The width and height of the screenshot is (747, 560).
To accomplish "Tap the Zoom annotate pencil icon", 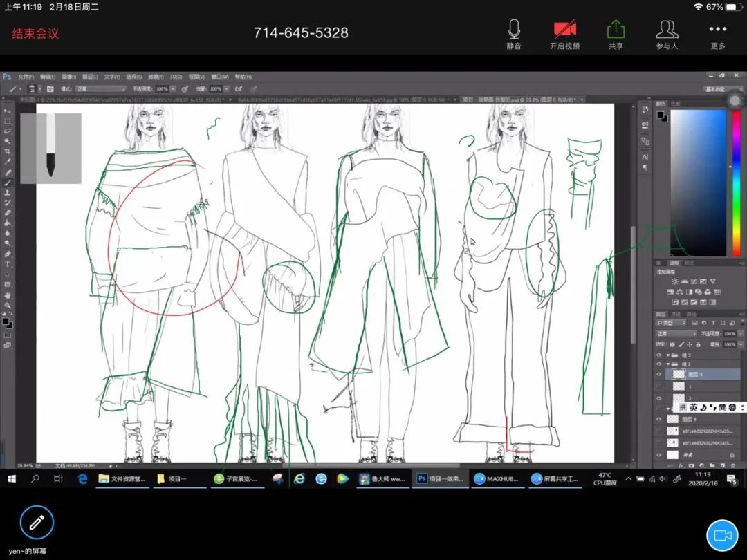I will pos(37,523).
